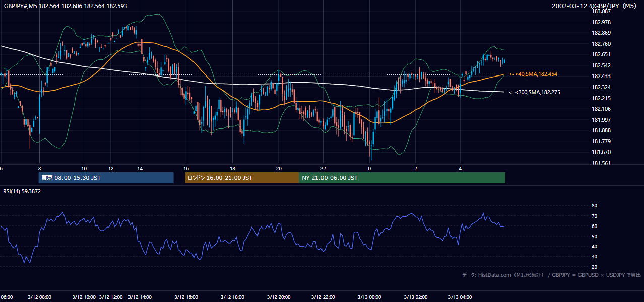This screenshot has height=302, width=644.
Task: Click hour tick 20 on chart axis
Action: point(279,168)
